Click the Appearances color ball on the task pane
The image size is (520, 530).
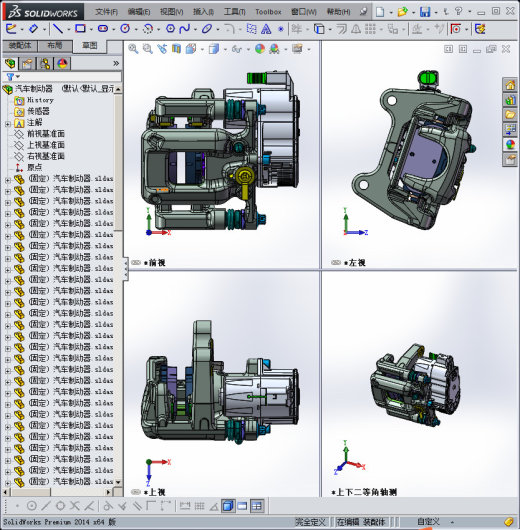510,144
